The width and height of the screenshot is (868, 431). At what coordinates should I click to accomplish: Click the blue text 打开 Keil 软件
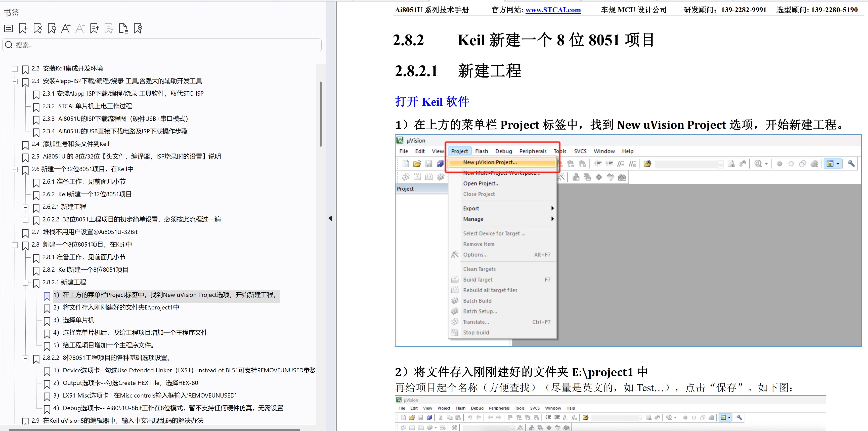pyautogui.click(x=432, y=101)
